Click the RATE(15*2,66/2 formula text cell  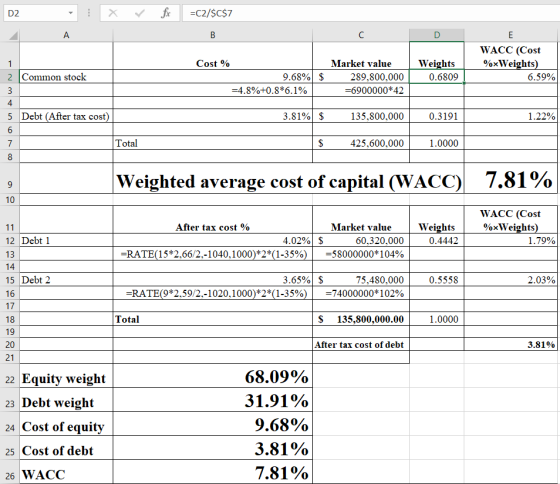coord(212,254)
